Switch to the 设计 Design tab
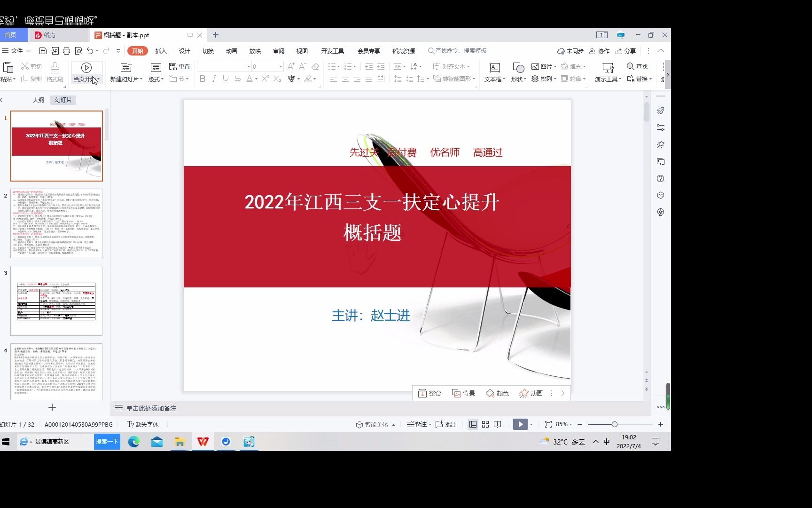Image resolution: width=812 pixels, height=508 pixels. pos(185,51)
